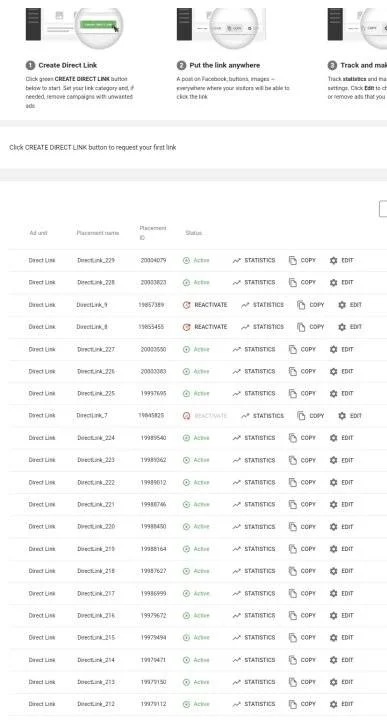
Task: Click the Ad unit column header
Action: pos(39,233)
